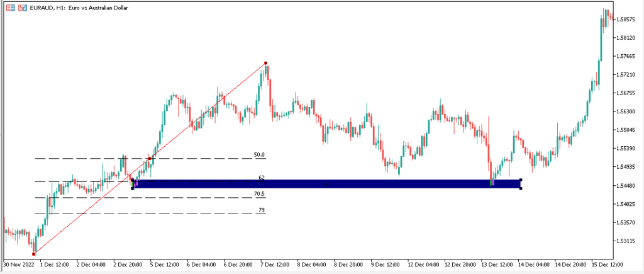This screenshot has height=274, width=644.
Task: Grab the Fibonacci midpoint handle on trend line
Action: [150, 158]
